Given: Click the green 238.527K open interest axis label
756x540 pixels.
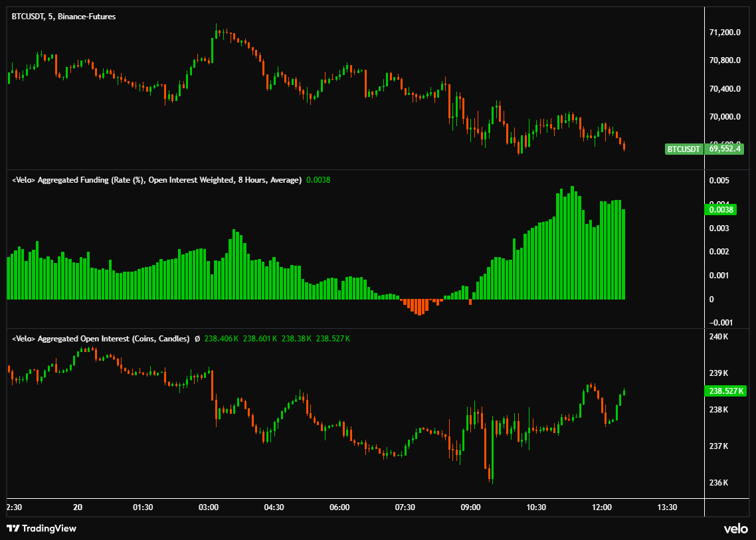Looking at the screenshot, I should [725, 391].
